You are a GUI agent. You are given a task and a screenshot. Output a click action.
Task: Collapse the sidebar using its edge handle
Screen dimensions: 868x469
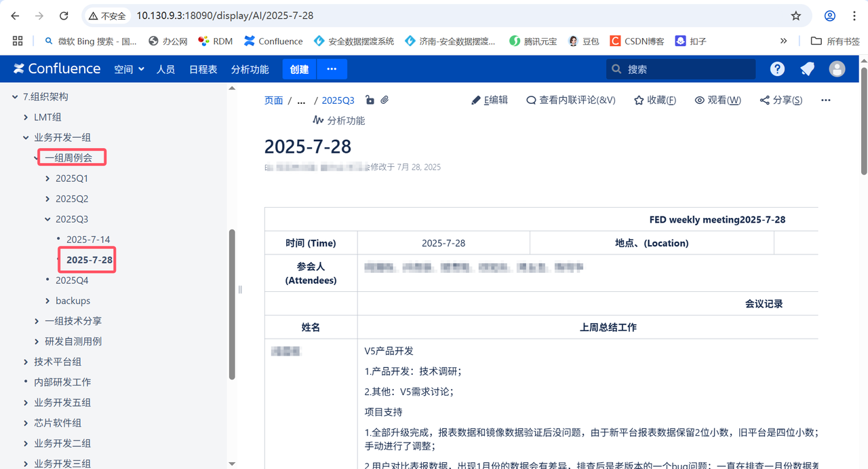(x=240, y=289)
